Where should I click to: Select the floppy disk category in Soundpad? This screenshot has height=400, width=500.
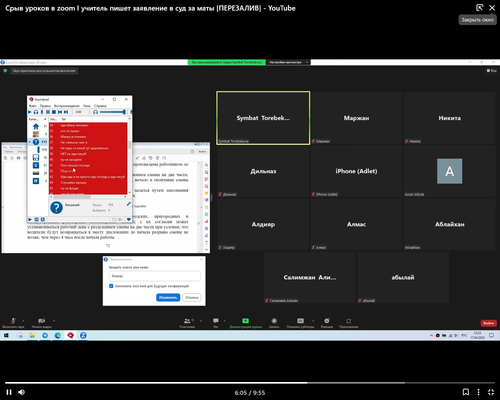tap(36, 157)
